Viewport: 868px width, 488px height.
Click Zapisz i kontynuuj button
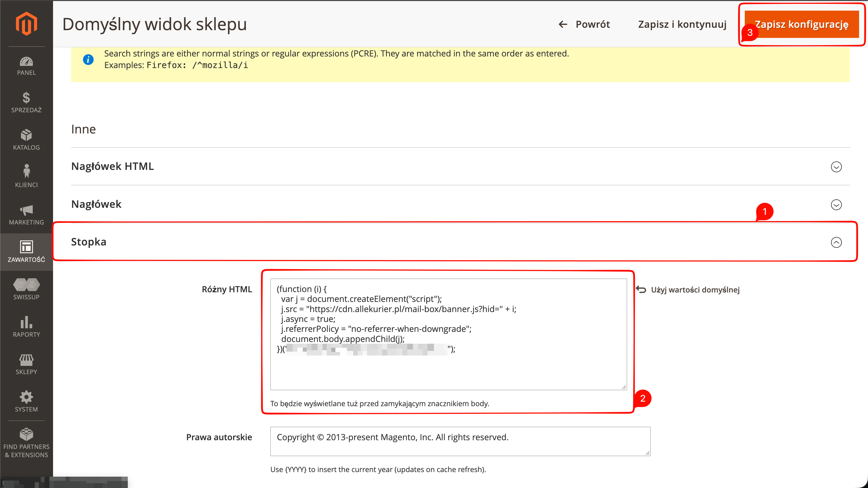point(682,24)
